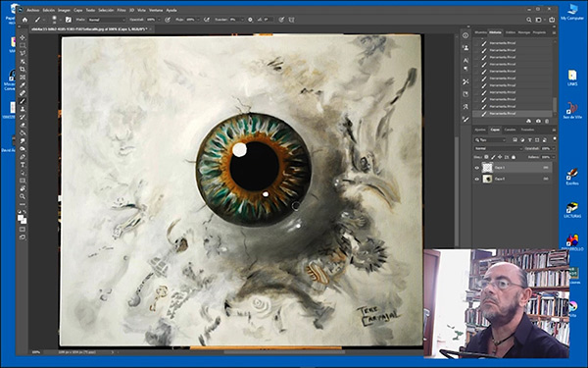The image size is (588, 368).
Task: Select the Lasso tool
Action: point(23,53)
